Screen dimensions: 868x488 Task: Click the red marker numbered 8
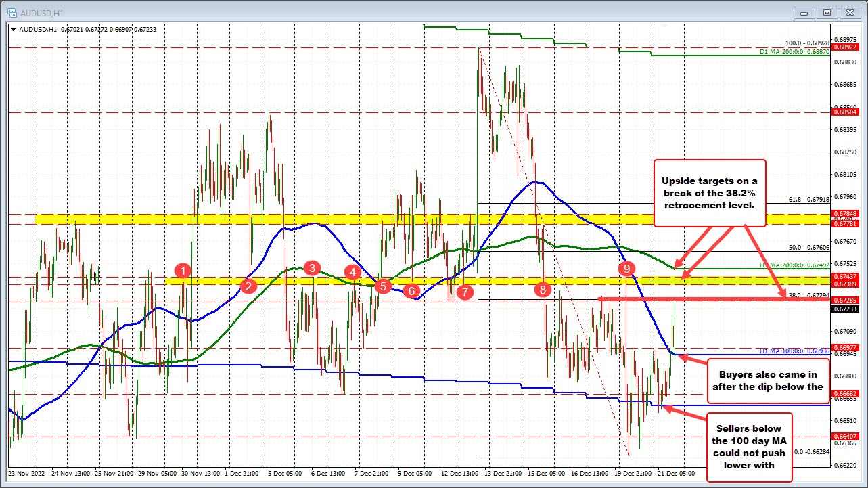[x=542, y=290]
